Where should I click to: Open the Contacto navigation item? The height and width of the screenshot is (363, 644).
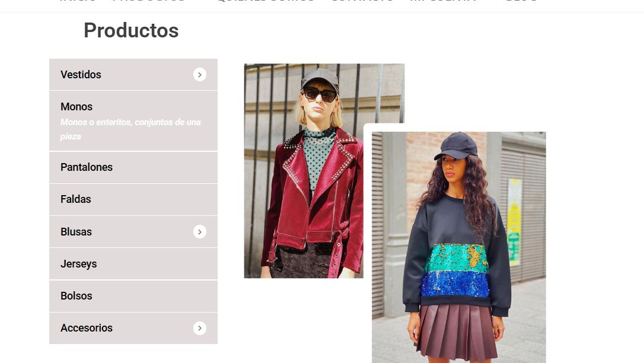pos(362,1)
